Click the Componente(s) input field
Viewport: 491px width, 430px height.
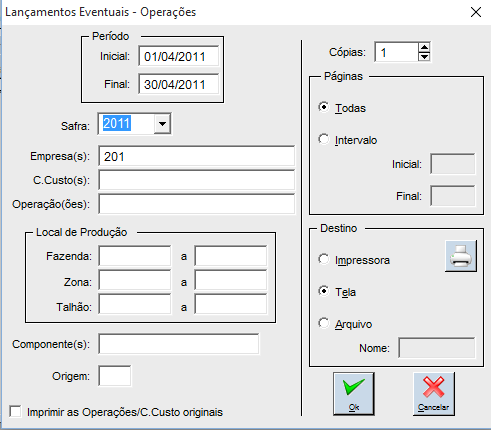point(179,344)
